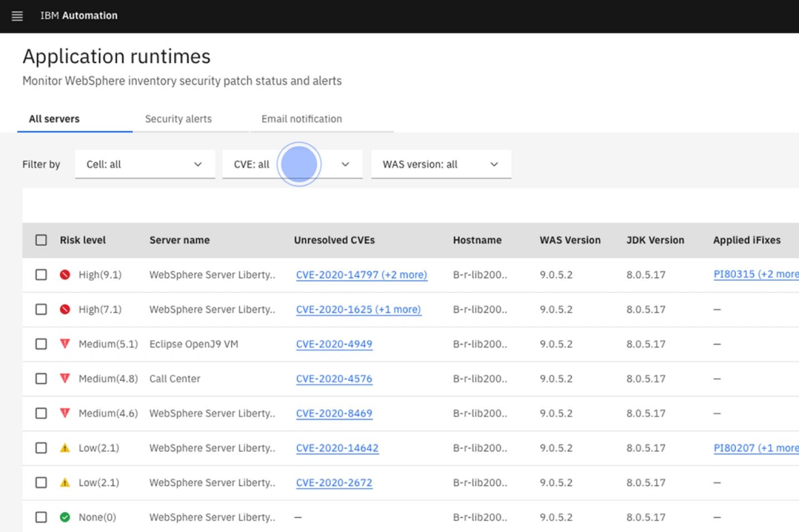The width and height of the screenshot is (799, 532).
Task: Click the Medium(4.8) risk icon for Call Center
Action: [65, 378]
